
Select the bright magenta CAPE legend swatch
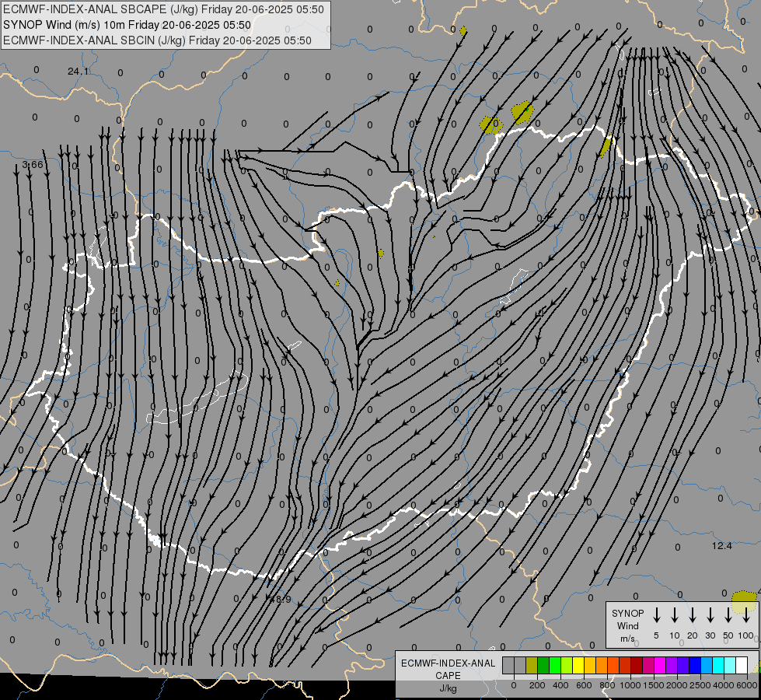661,665
